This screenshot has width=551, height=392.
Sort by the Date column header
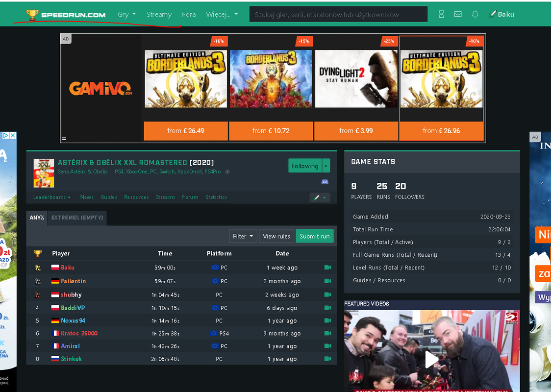click(x=282, y=253)
